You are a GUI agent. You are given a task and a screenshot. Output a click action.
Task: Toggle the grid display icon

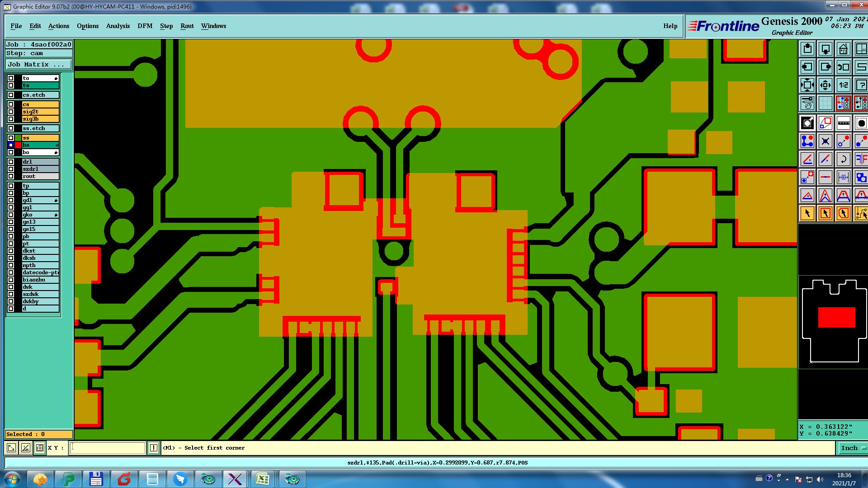pyautogui.click(x=825, y=103)
